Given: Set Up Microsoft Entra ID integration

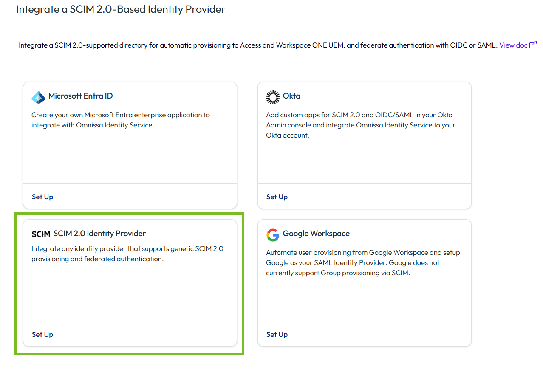Looking at the screenshot, I should coord(42,197).
